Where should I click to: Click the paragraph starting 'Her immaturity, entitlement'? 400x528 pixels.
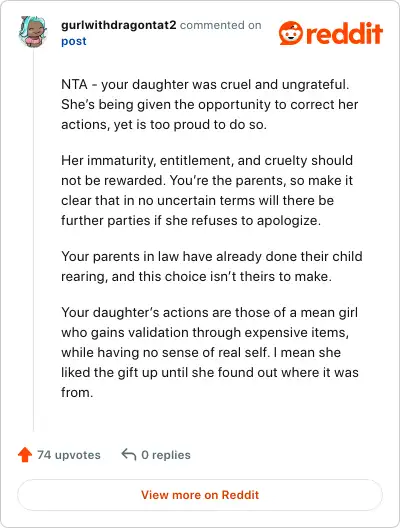coord(207,190)
